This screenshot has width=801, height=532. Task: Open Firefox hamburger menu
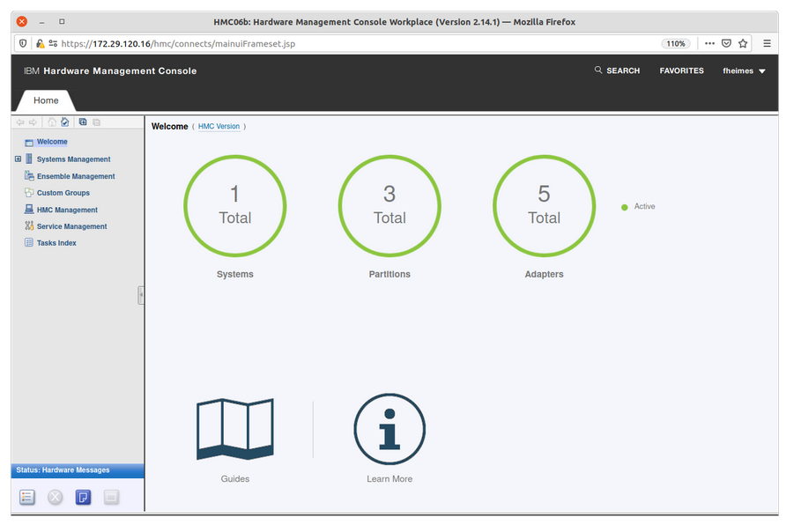pyautogui.click(x=767, y=43)
